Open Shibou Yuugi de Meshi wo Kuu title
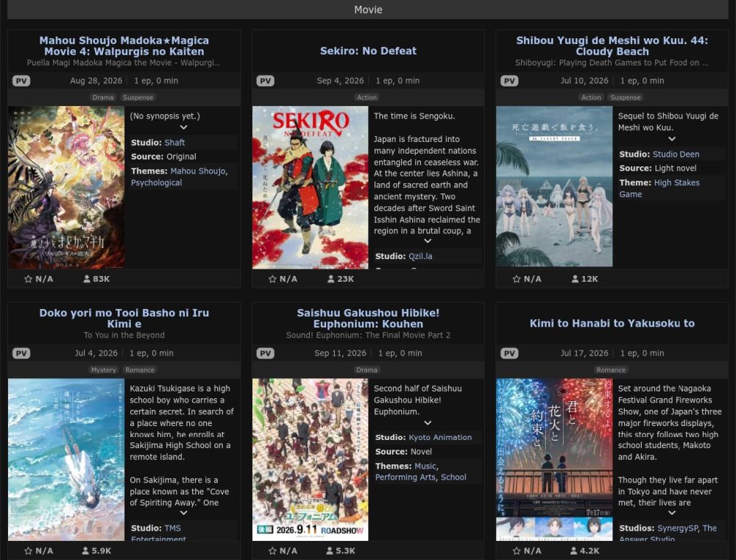 (x=612, y=46)
